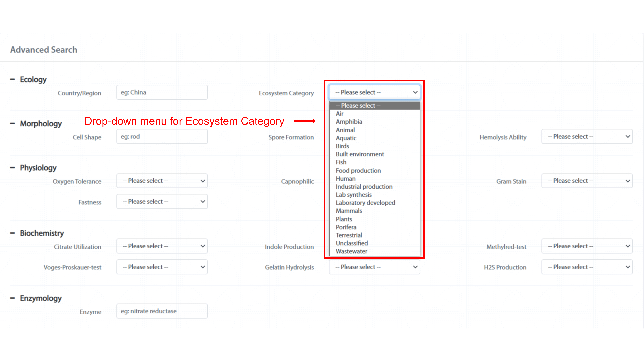Click the Advanced Search heading
This screenshot has width=644, height=362.
[x=44, y=50]
